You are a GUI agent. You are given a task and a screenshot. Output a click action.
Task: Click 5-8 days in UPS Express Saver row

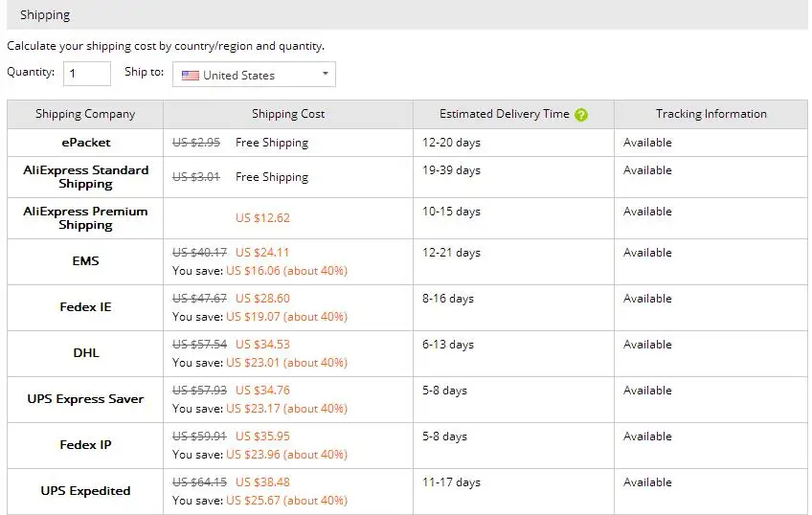click(444, 391)
